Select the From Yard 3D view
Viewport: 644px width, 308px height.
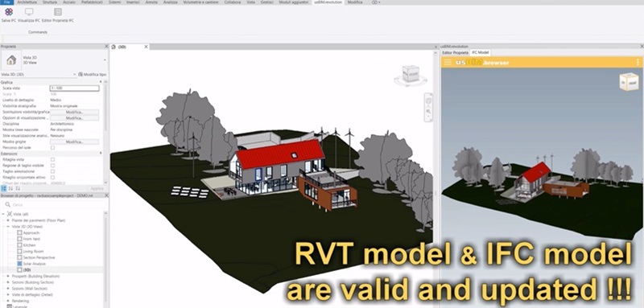tap(31, 239)
